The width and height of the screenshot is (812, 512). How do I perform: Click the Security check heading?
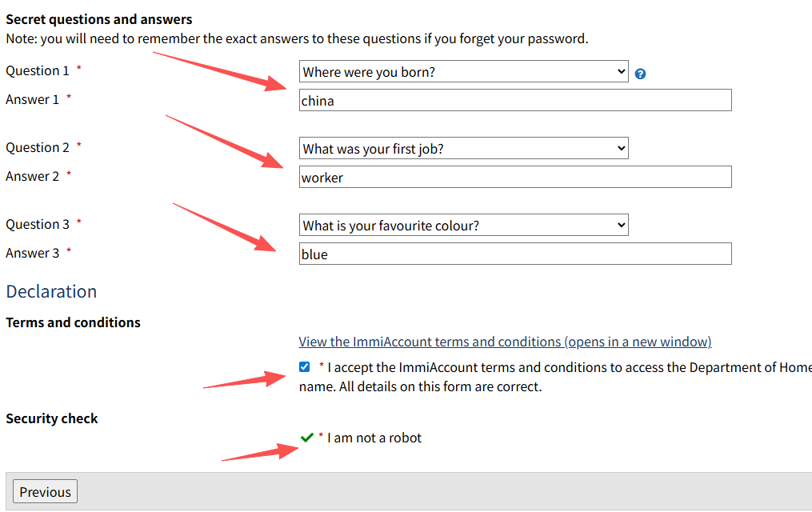click(x=52, y=418)
